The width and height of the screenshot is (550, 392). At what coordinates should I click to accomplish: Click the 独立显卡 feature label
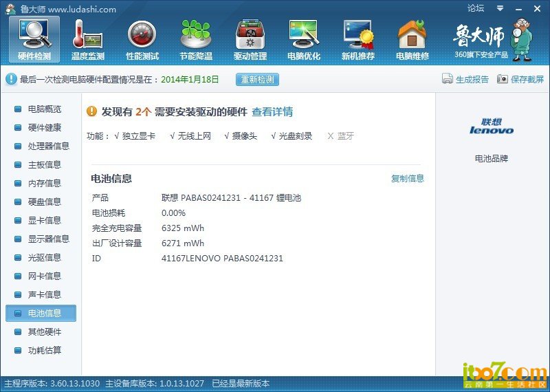[139, 135]
